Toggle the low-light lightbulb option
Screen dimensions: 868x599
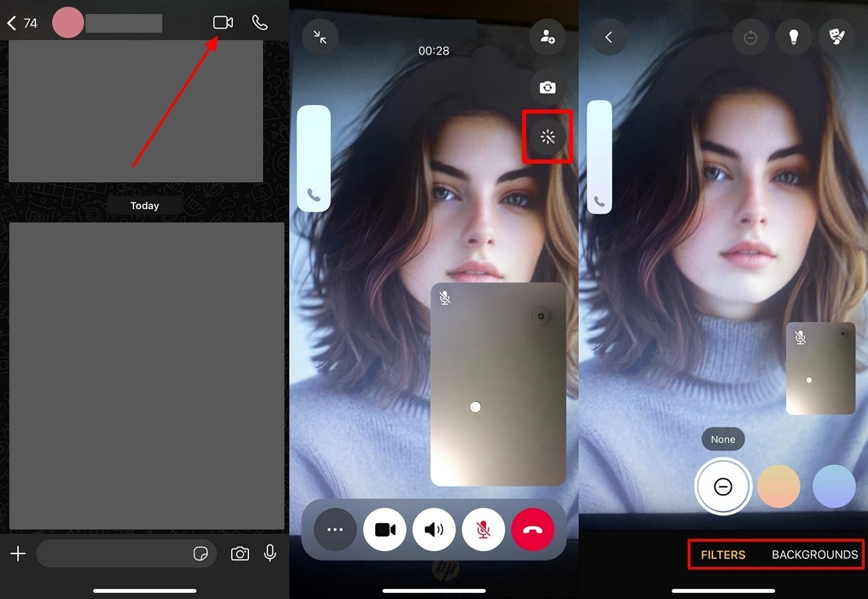pyautogui.click(x=794, y=37)
